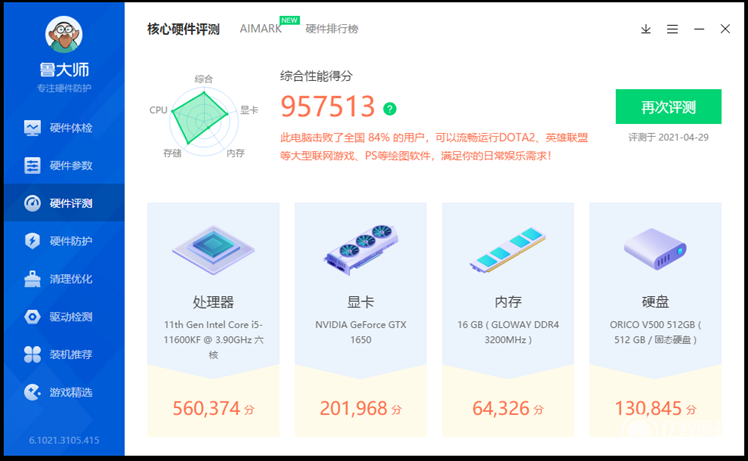Screen dimensions: 748x461
Task: Click the NVIDIA GeForce GTX 1650 text
Action: [361, 332]
